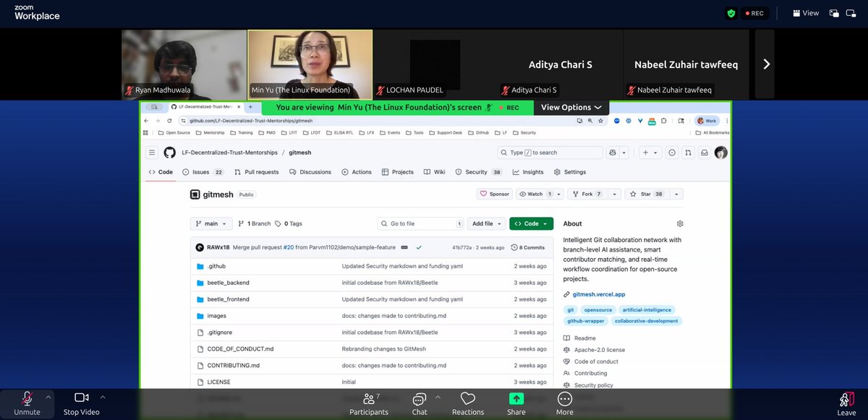Open the Participants panel
The width and height of the screenshot is (868, 420).
point(369,403)
